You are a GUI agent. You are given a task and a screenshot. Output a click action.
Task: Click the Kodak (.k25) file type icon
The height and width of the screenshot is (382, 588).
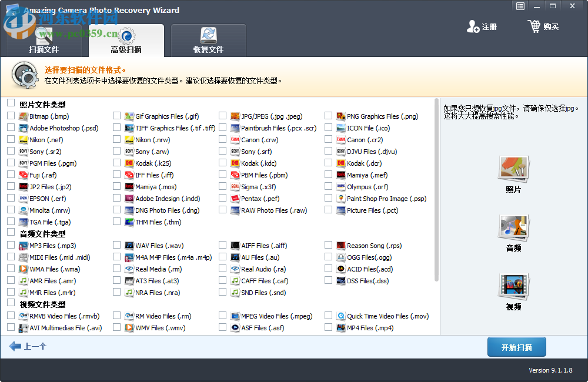coord(131,163)
